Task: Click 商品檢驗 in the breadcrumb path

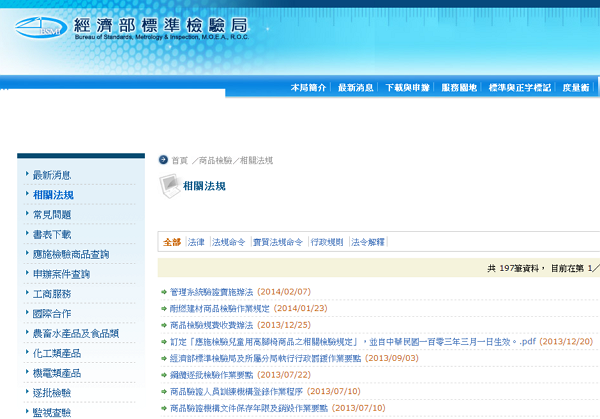Action: 215,160
